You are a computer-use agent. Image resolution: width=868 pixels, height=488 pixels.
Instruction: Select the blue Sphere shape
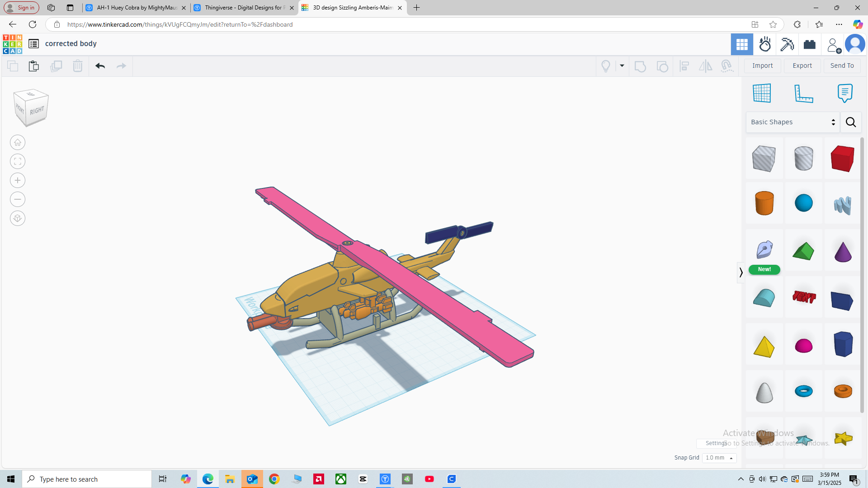tap(803, 203)
